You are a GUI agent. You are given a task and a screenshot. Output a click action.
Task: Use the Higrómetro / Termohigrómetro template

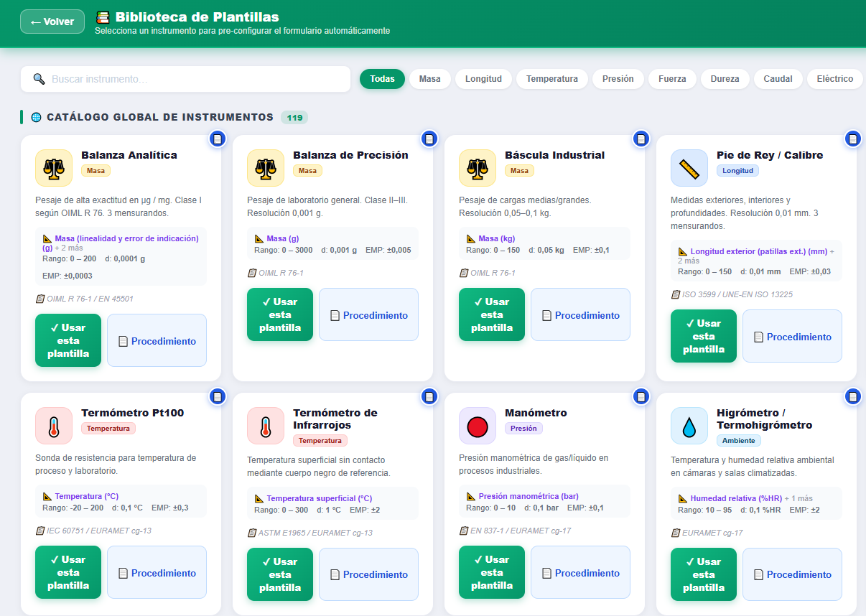click(704, 574)
